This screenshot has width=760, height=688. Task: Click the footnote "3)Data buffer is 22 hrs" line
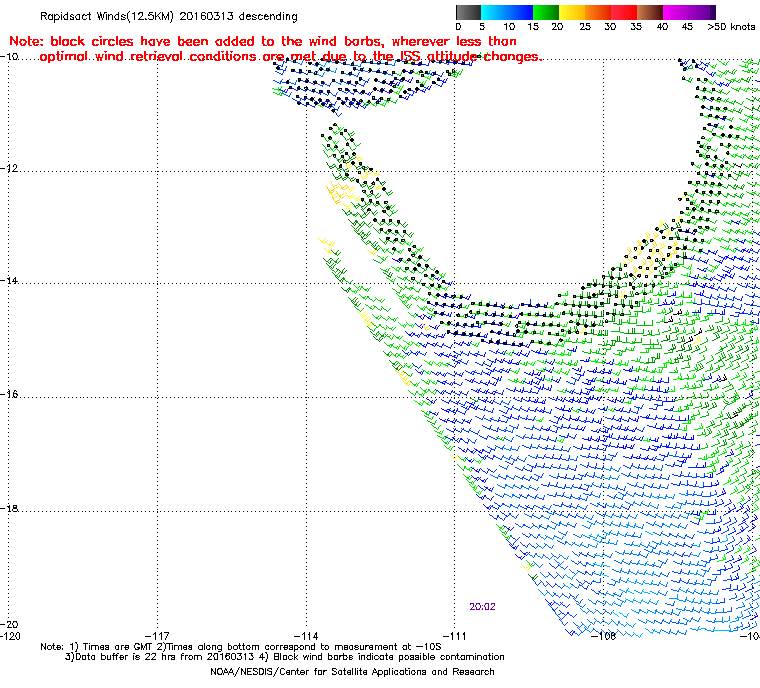[285, 657]
